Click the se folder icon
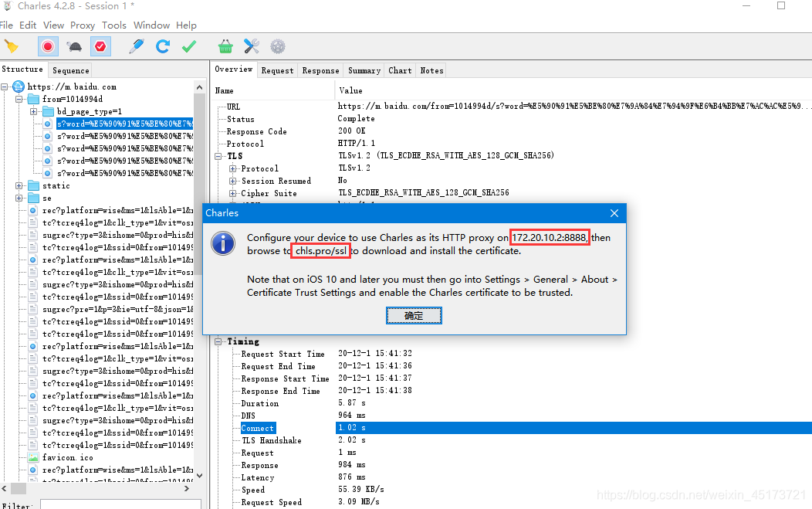Screen dimensions: 812x509 click(x=34, y=198)
